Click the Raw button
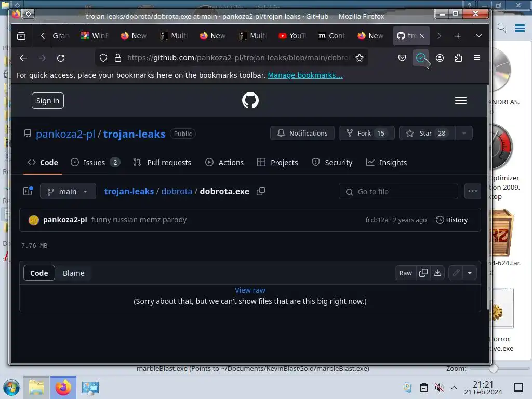 [405, 273]
